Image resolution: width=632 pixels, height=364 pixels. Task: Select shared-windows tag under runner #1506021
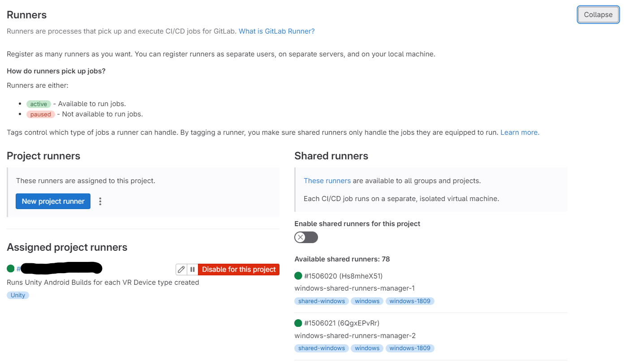(322, 348)
